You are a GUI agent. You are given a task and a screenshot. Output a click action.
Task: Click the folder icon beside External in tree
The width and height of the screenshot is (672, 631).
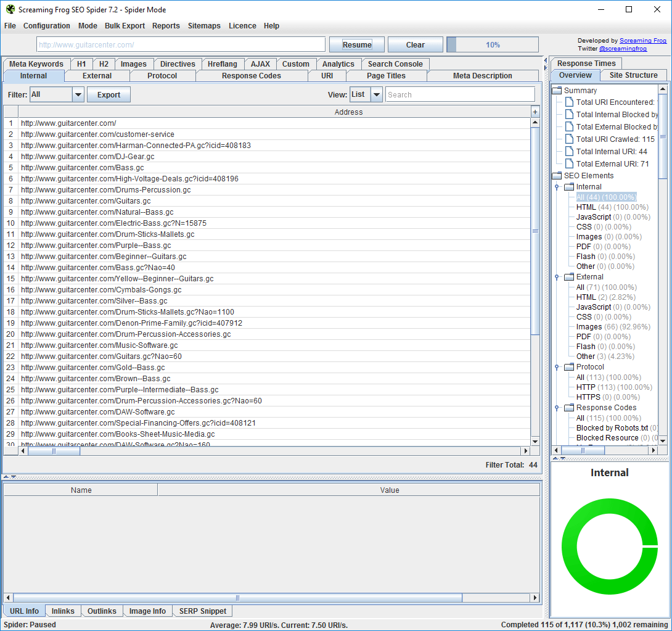point(569,277)
